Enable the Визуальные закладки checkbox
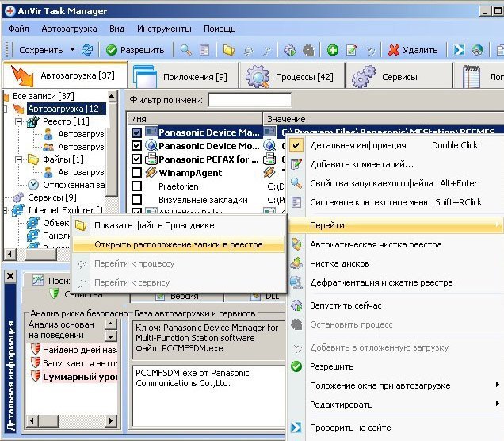 [x=136, y=200]
